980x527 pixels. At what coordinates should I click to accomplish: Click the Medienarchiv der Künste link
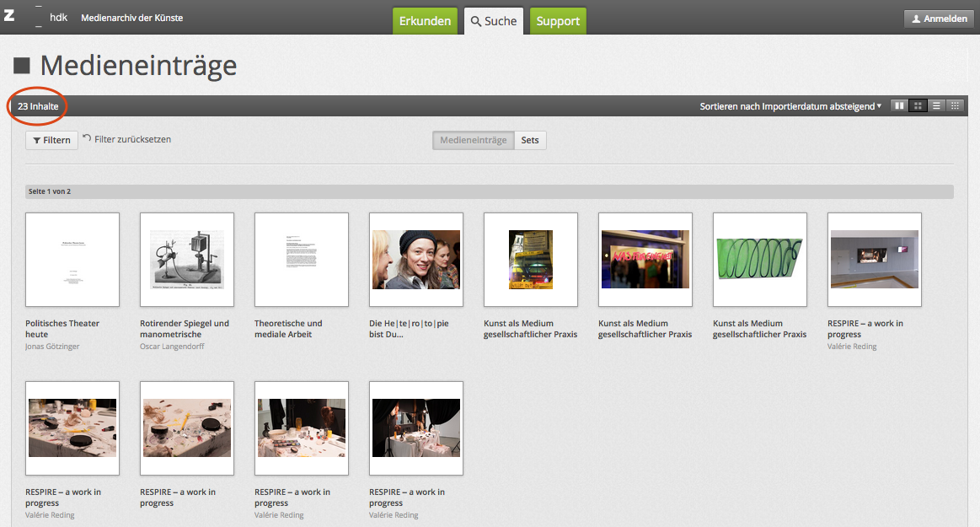[x=131, y=18]
